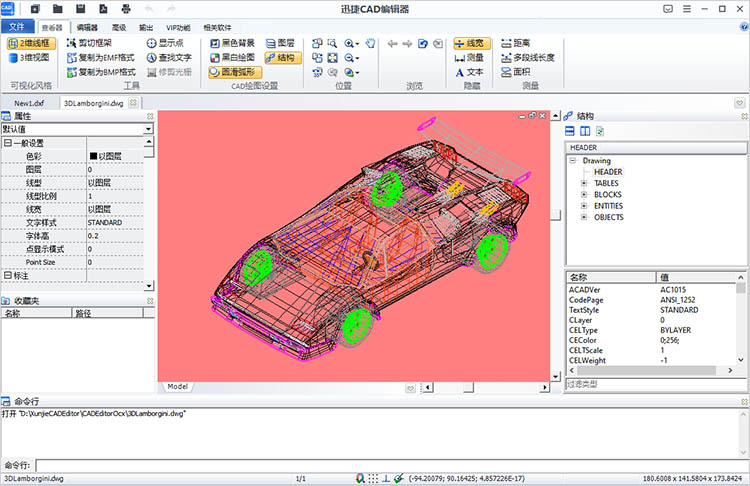Click the new file icon in the title bar
750x486 pixels.
(35, 9)
